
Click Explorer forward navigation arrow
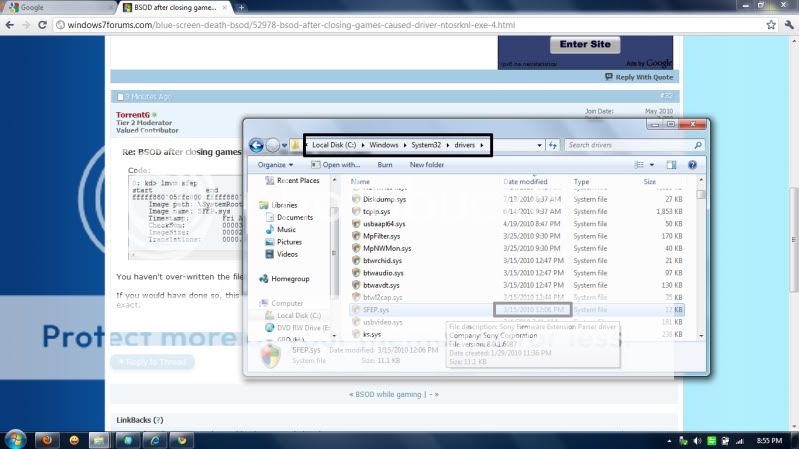[273, 145]
